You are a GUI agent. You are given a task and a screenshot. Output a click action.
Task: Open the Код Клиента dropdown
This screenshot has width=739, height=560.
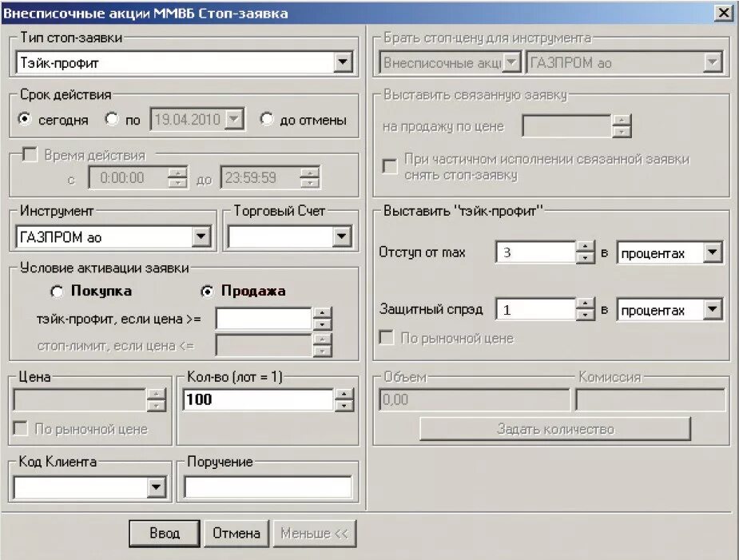pyautogui.click(x=156, y=487)
